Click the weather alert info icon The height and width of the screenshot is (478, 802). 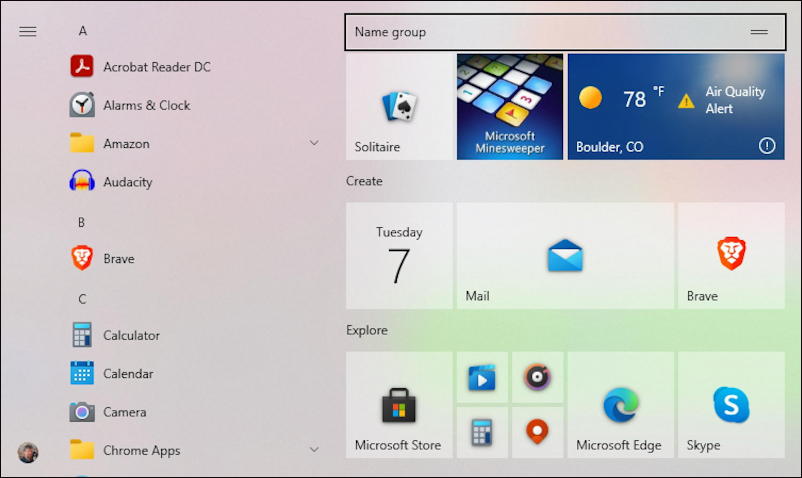click(x=767, y=146)
